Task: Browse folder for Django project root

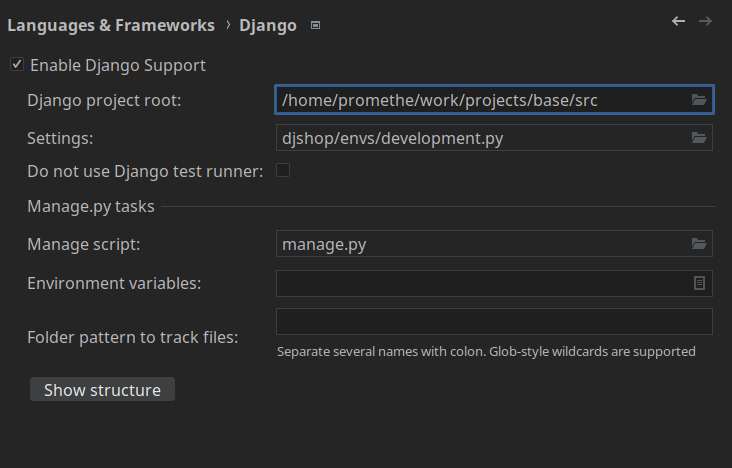Action: [x=699, y=99]
